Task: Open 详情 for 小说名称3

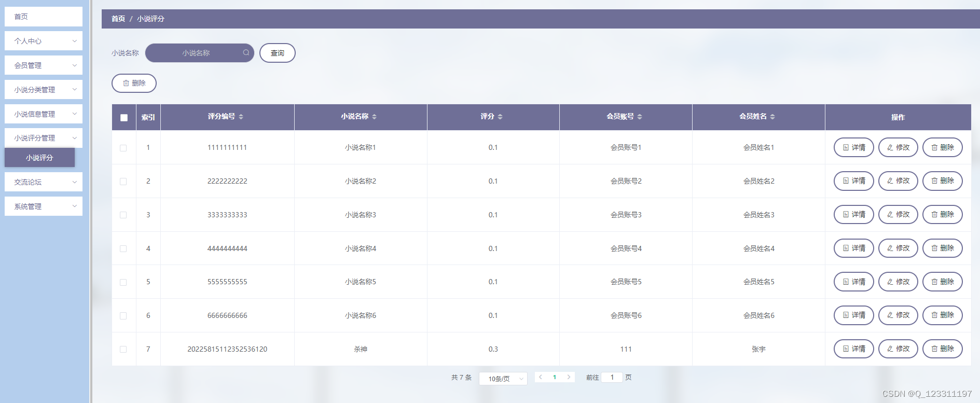Action: click(x=853, y=214)
